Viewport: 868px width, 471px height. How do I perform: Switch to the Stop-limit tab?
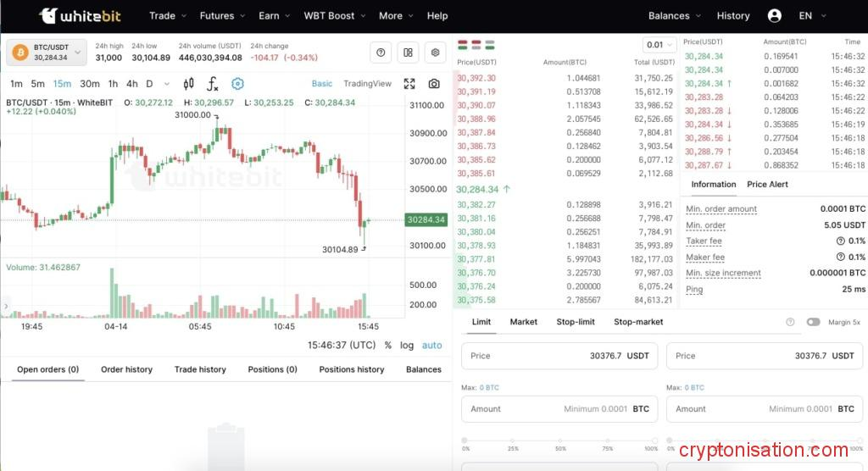coord(576,322)
